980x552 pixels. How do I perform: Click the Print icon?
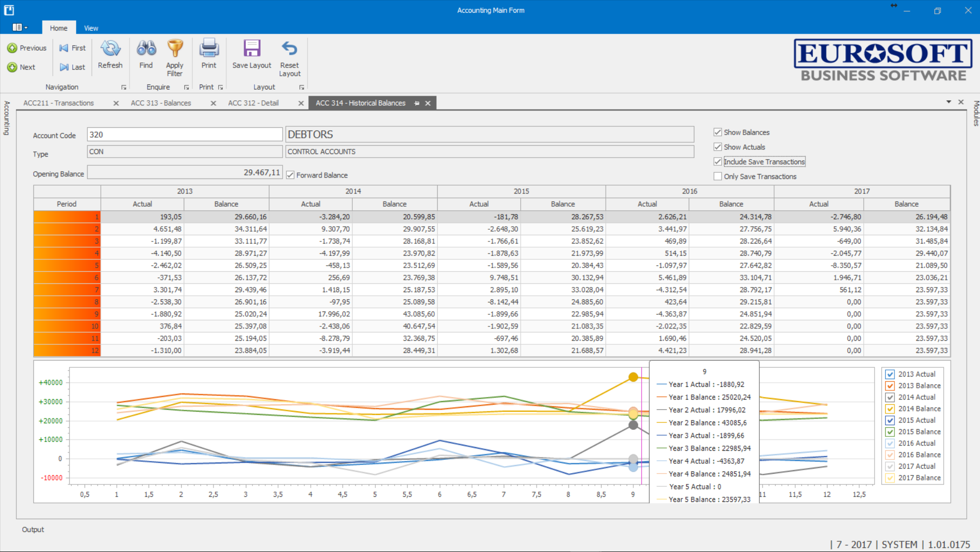coord(209,49)
